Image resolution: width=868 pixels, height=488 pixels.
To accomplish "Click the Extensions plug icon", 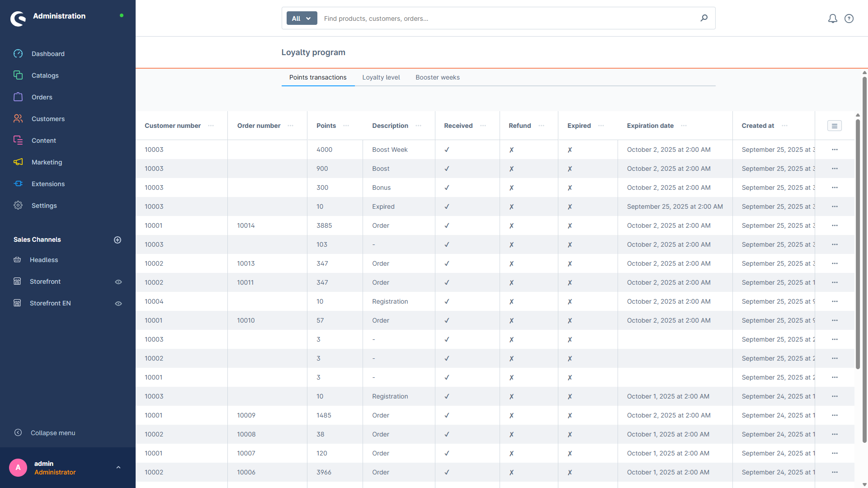I will tap(18, 184).
